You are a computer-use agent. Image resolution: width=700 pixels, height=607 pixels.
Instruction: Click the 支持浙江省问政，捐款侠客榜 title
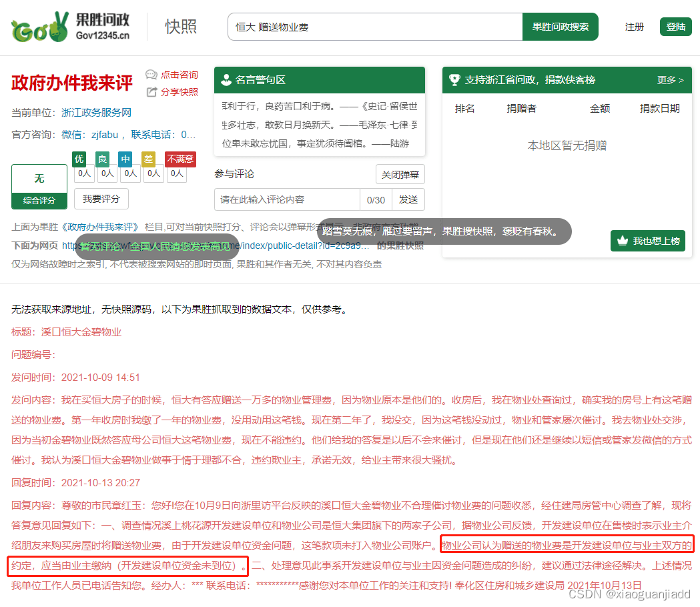tap(530, 80)
